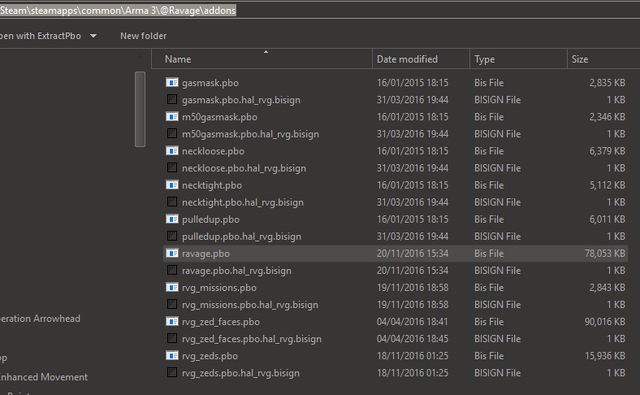This screenshot has width=640, height=395.
Task: Click the rvg_missions.pbo file icon
Action: [x=172, y=287]
